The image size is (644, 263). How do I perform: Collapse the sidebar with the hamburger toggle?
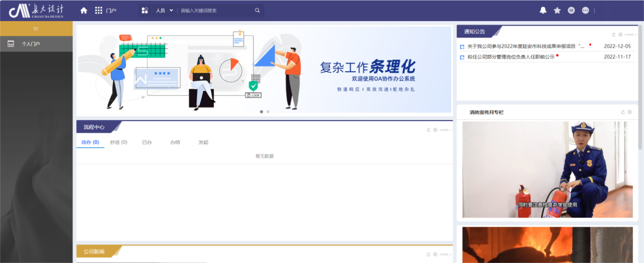(36, 29)
